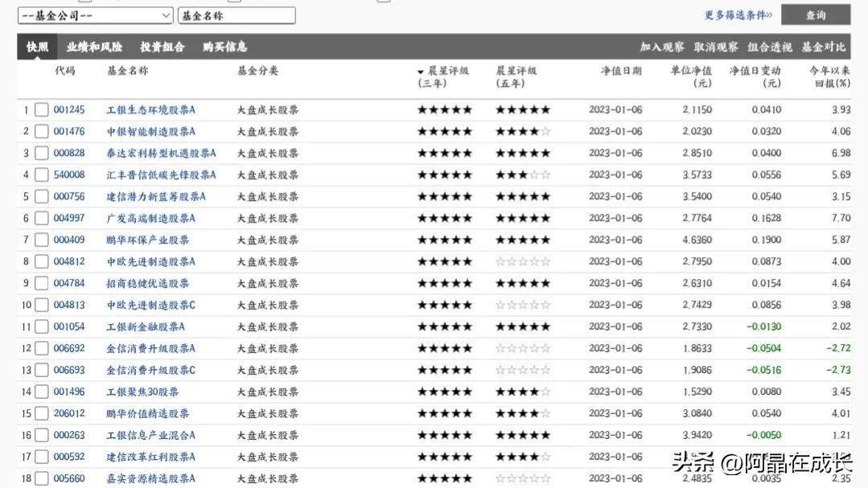Tick checkbox for fund 004812
Screen dimensions: 868x488
pyautogui.click(x=42, y=261)
